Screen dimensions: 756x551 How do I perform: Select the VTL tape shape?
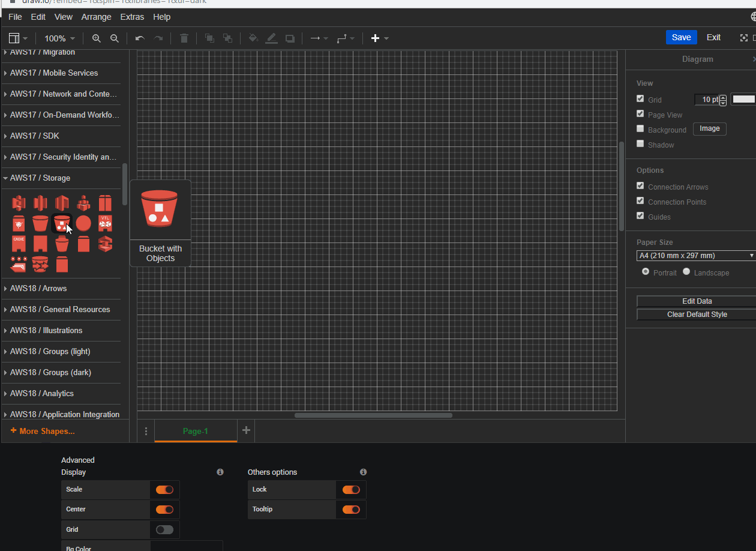coord(105,223)
